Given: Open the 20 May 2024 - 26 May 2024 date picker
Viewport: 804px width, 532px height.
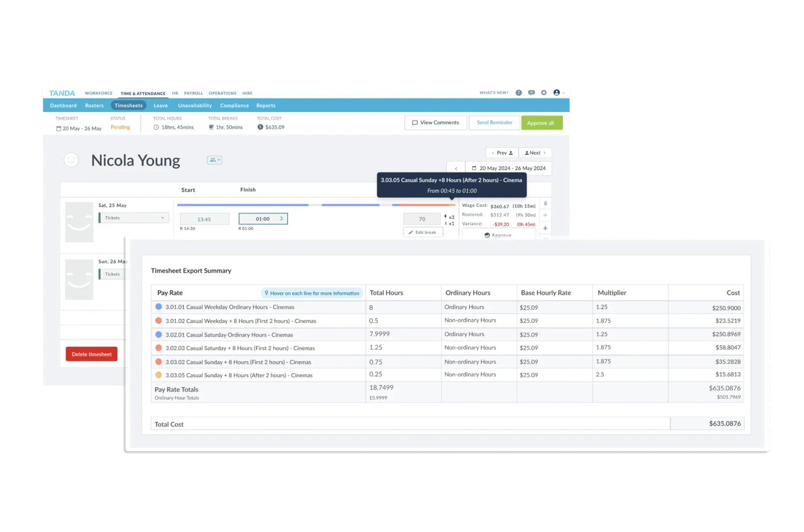Looking at the screenshot, I should [509, 168].
